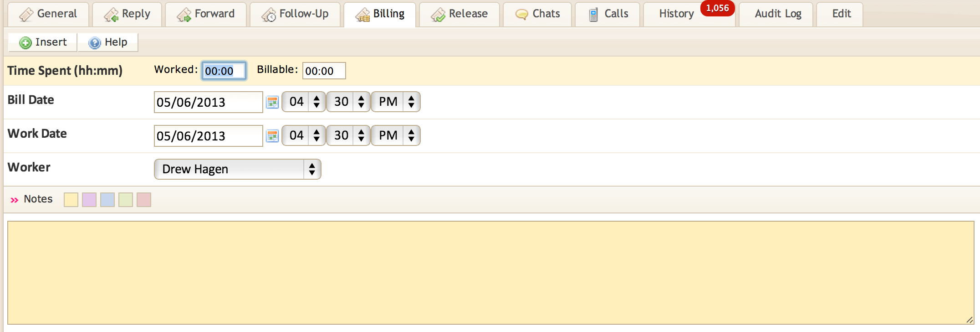The width and height of the screenshot is (980, 332).
Task: Click inside the yellow notes text area
Action: pyautogui.click(x=491, y=273)
